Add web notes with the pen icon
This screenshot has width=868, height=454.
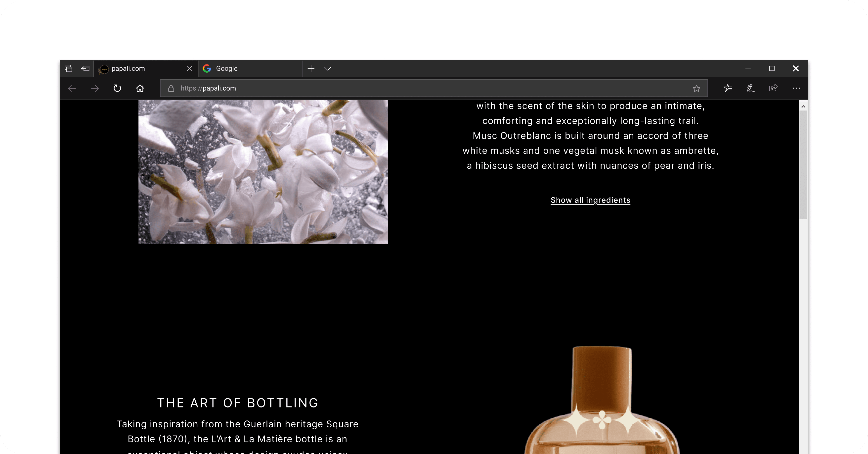pos(751,88)
